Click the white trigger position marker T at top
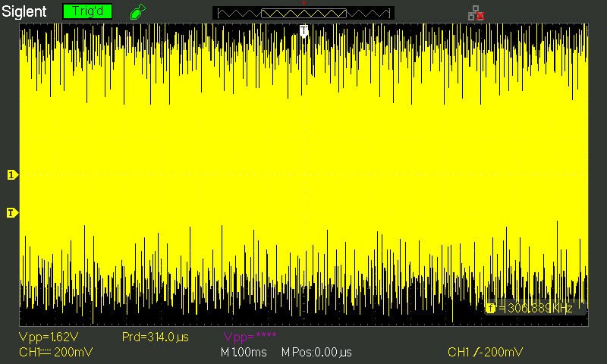 [304, 31]
